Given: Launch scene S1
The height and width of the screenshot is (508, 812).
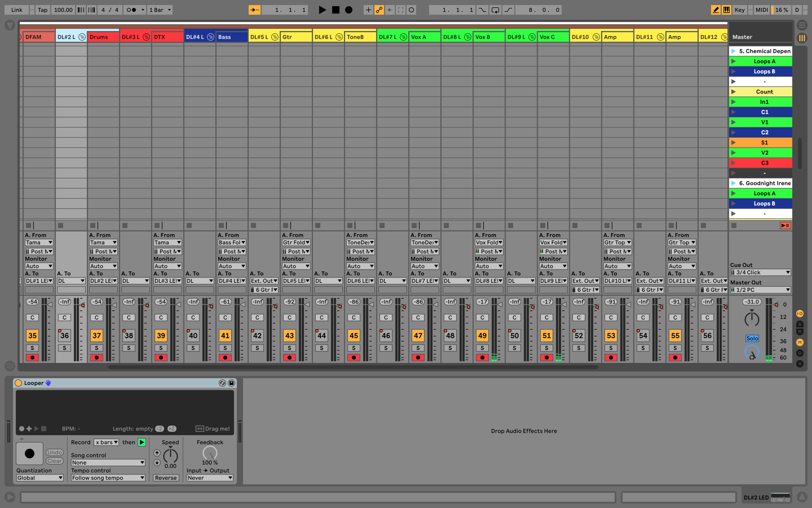Looking at the screenshot, I should click(760, 142).
